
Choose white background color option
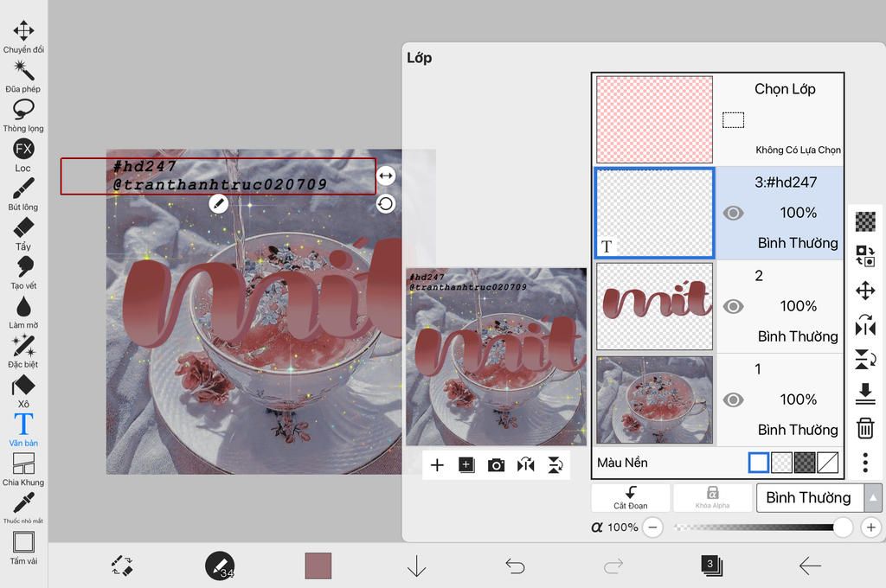coord(758,463)
